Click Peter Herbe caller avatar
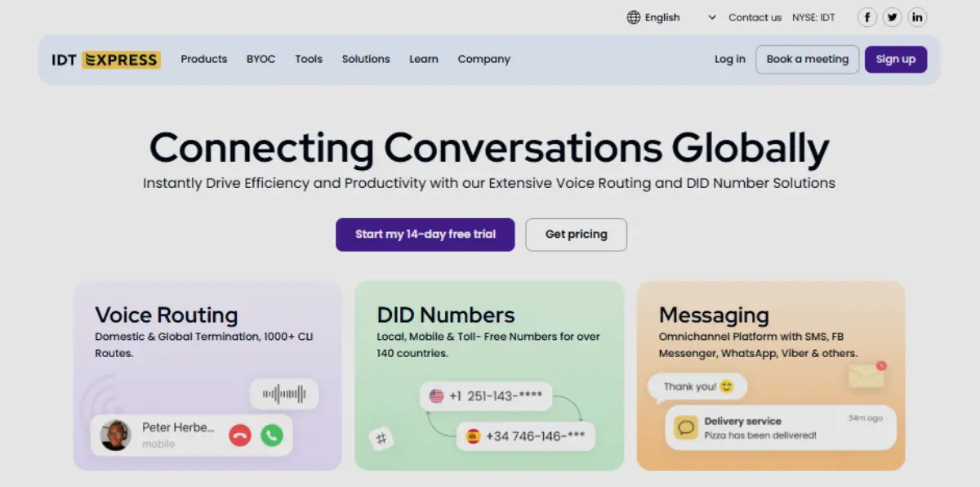The image size is (980, 487). click(x=115, y=436)
